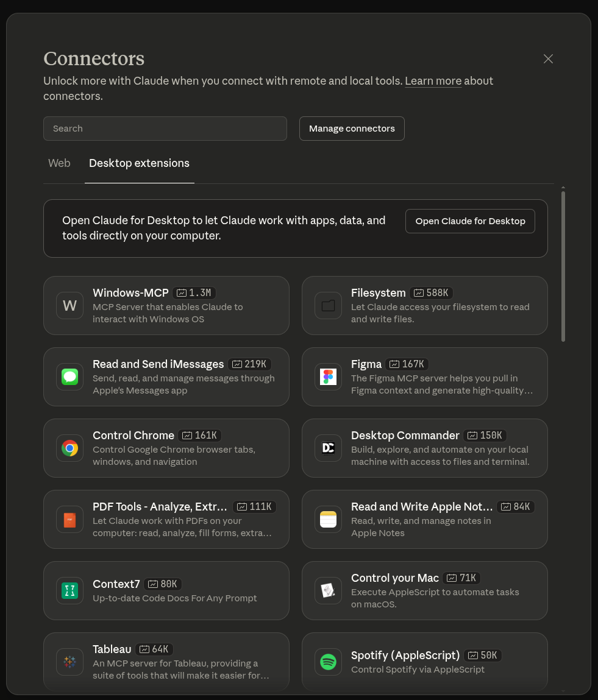Click the Control your Mac script icon
Screen dimensions: 598x700
point(328,591)
